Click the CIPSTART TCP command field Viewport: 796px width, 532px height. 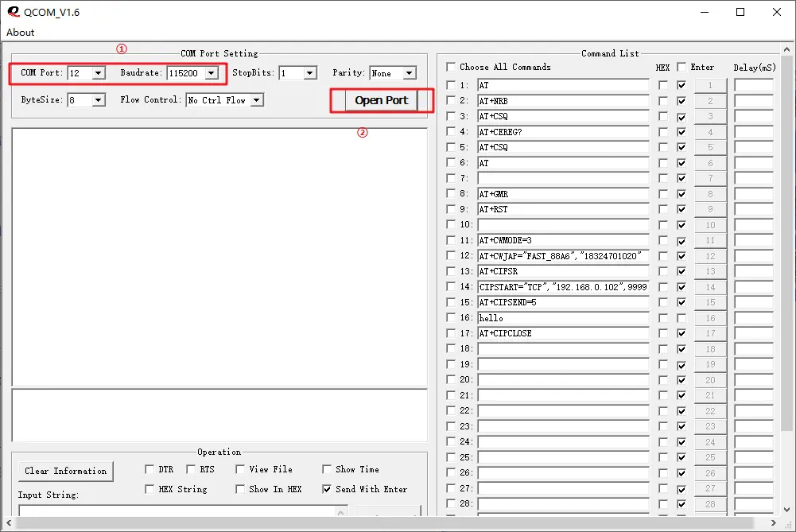tap(564, 287)
